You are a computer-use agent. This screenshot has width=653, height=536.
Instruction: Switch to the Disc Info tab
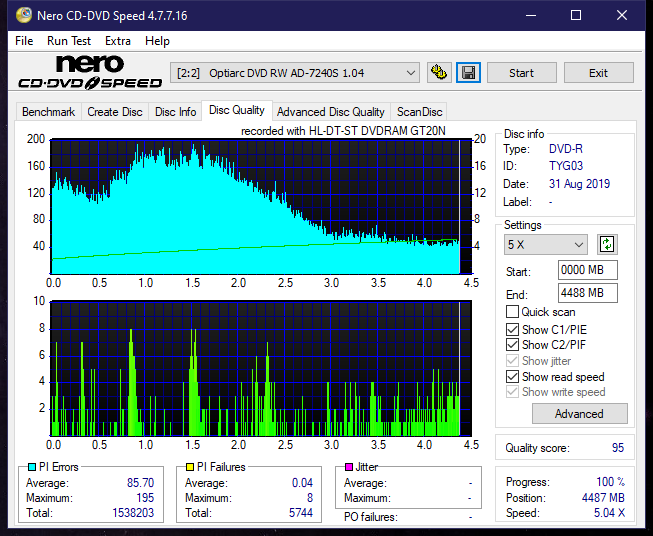175,112
